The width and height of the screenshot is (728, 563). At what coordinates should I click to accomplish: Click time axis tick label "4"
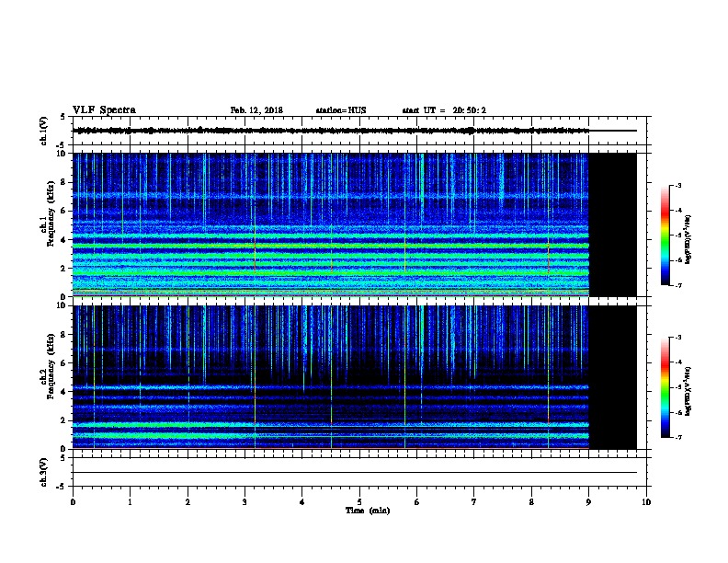[x=301, y=501]
